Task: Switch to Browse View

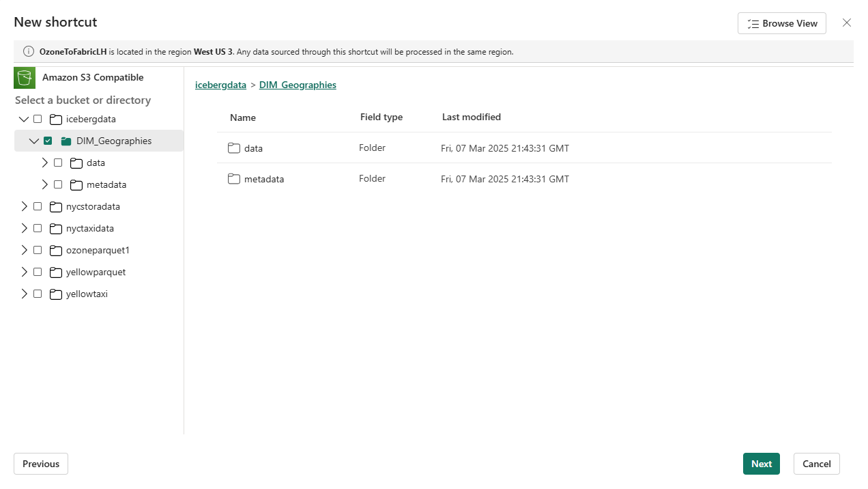Action: click(x=782, y=23)
